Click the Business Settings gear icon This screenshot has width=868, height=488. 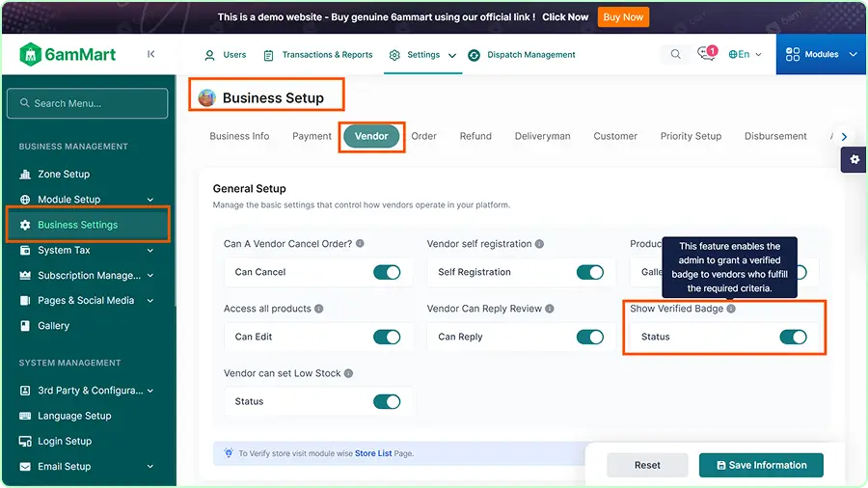pyautogui.click(x=25, y=225)
